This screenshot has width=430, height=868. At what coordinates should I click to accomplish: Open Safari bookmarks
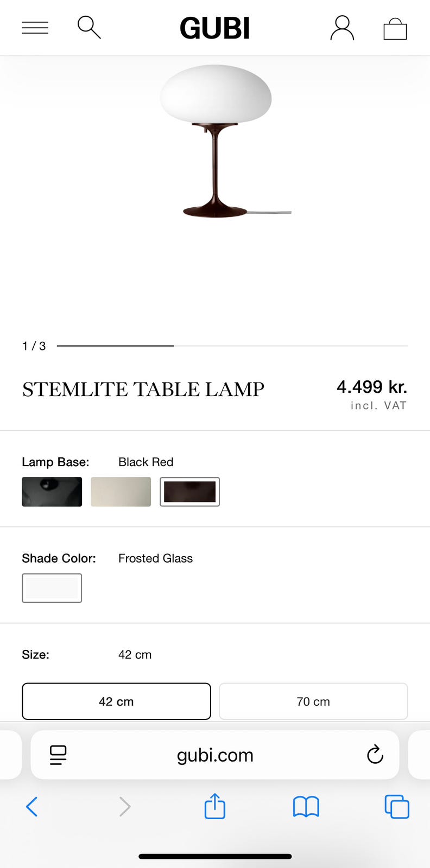tap(306, 807)
